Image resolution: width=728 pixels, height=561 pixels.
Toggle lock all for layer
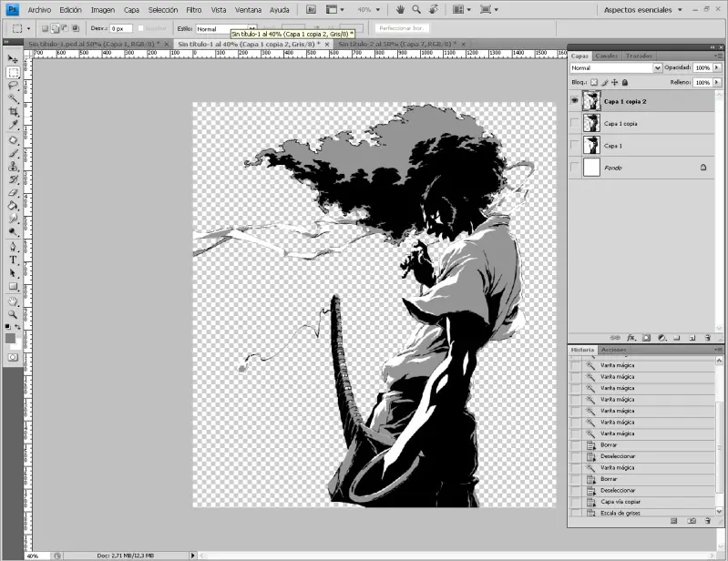coord(625,82)
